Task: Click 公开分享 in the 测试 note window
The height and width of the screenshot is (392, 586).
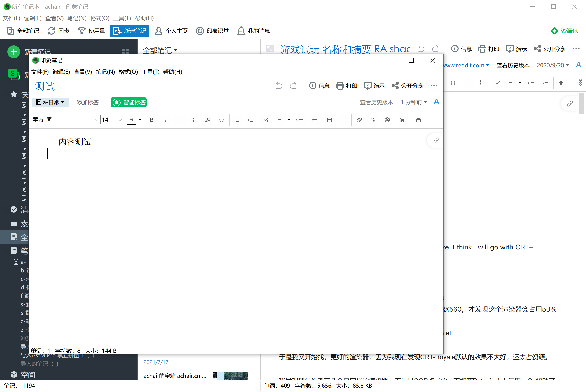Action: pos(407,86)
